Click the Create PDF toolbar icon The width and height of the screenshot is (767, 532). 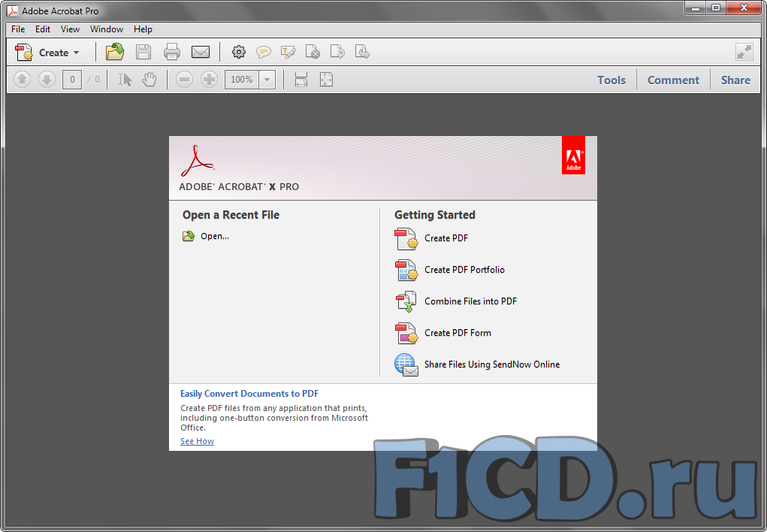(23, 53)
